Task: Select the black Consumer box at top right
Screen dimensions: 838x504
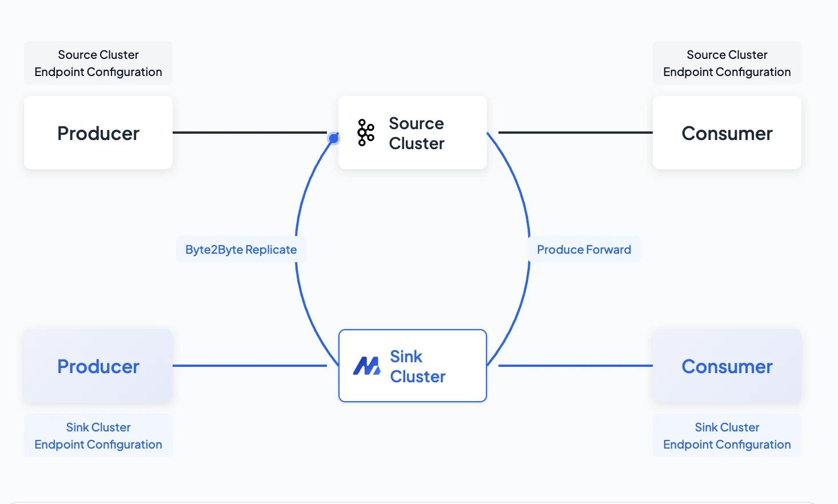Action: [x=727, y=133]
